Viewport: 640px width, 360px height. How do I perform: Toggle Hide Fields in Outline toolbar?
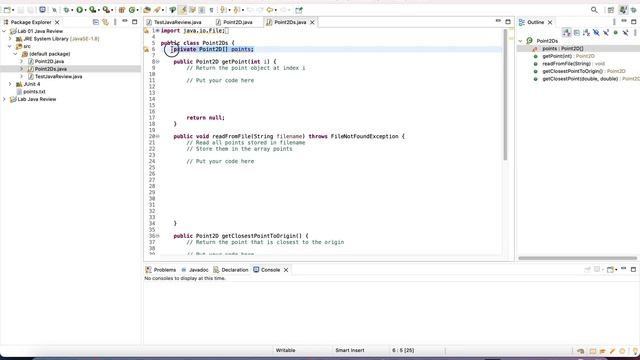point(596,32)
